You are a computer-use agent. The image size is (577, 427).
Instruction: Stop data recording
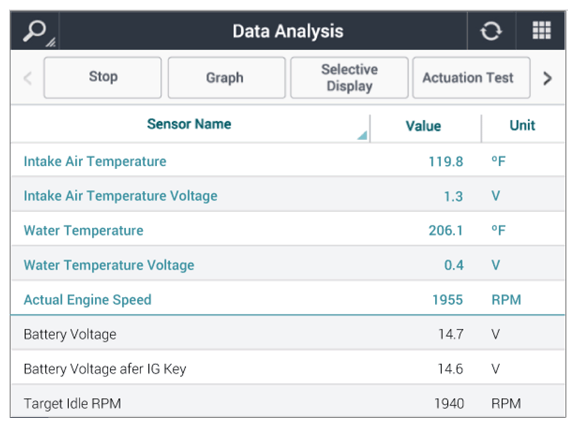[x=103, y=77]
